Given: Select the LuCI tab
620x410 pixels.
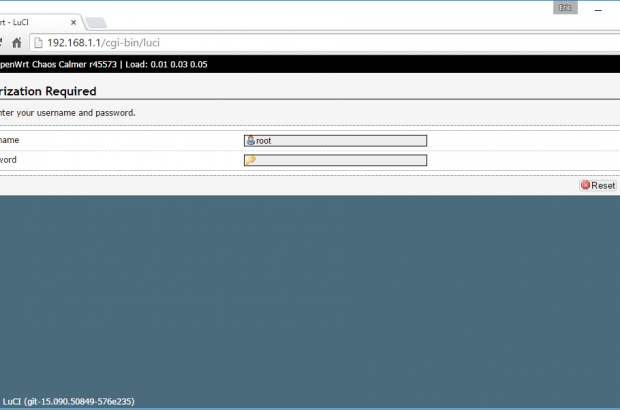Looking at the screenshot, I should tap(30, 22).
